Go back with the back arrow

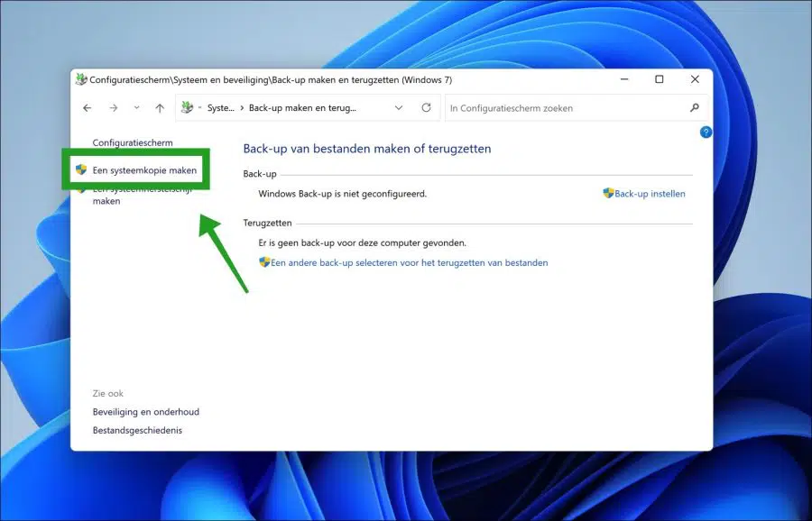tap(87, 108)
